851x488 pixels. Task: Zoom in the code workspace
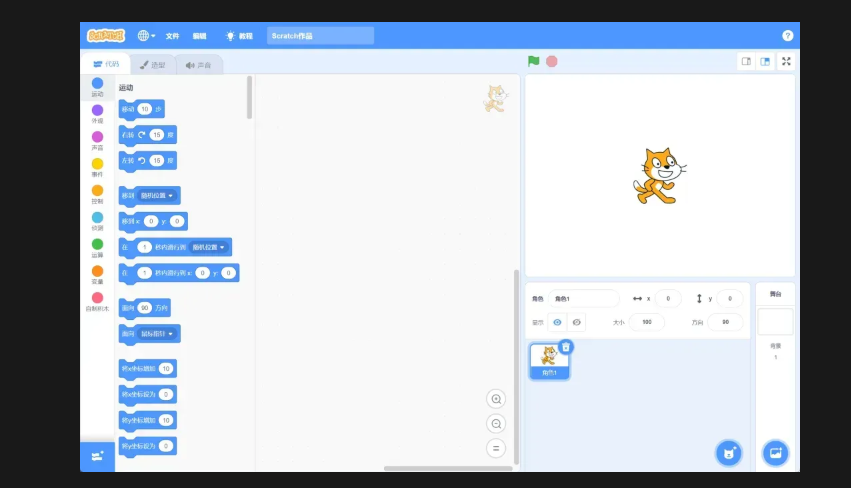[x=496, y=399]
